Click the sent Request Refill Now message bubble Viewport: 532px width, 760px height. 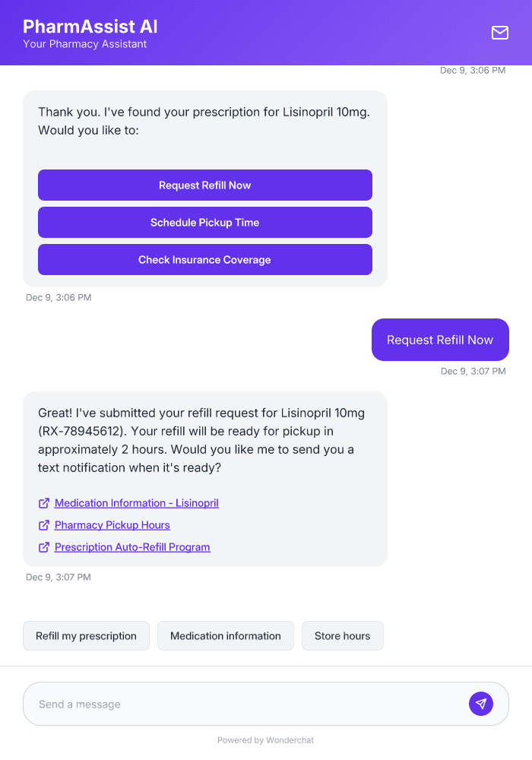(x=439, y=340)
